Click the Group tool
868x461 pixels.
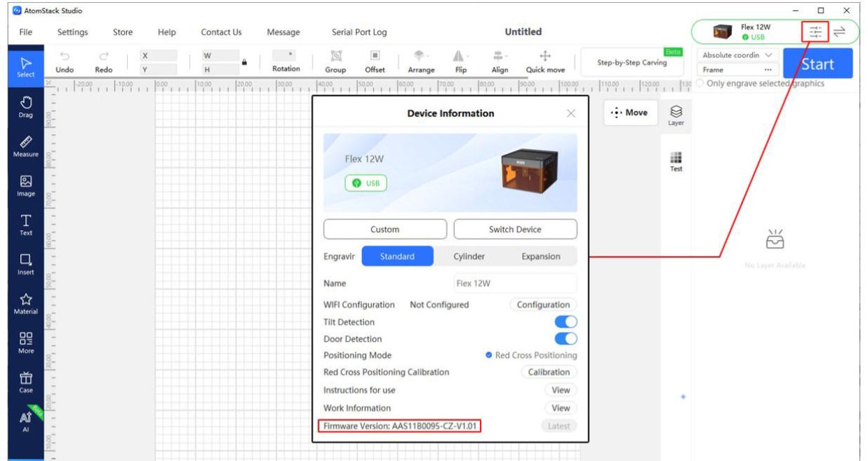336,62
